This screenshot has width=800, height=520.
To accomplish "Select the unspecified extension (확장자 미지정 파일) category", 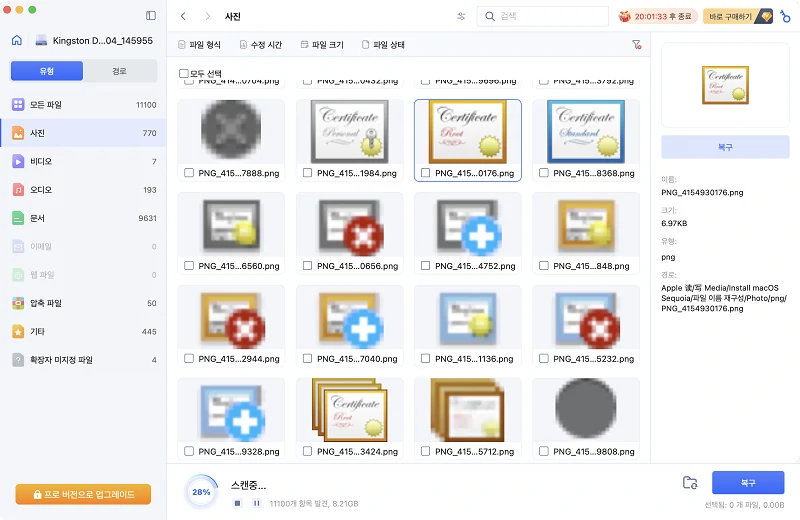I will tap(83, 360).
